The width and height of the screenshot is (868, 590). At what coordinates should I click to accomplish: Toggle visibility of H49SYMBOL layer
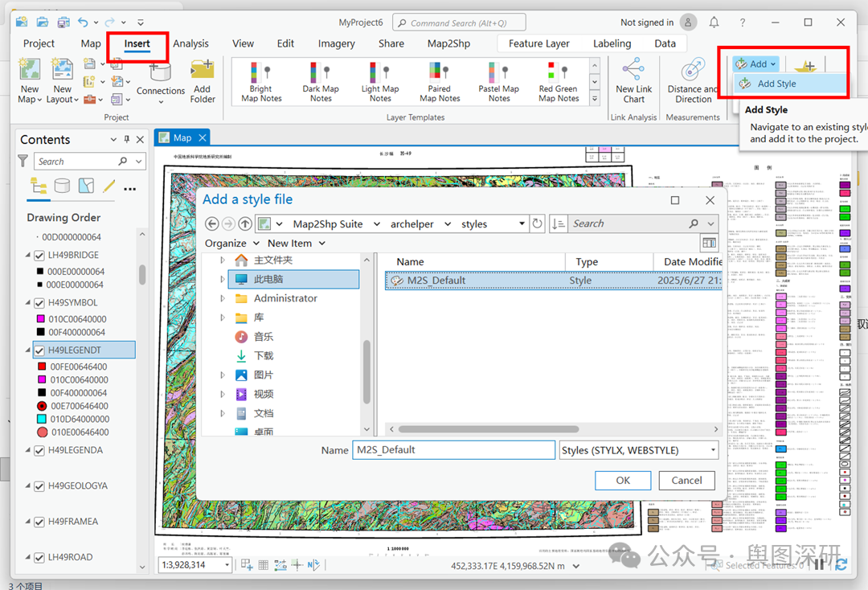pyautogui.click(x=39, y=303)
